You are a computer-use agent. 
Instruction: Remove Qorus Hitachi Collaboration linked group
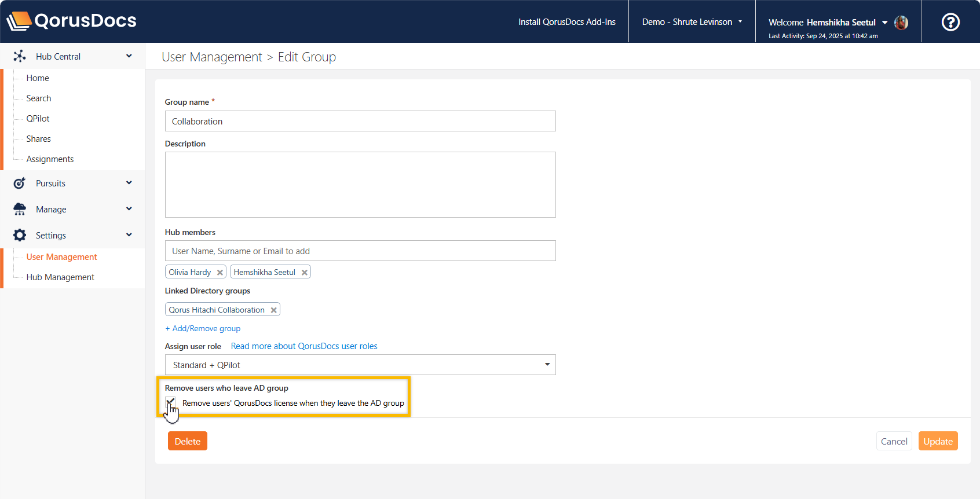tap(274, 310)
